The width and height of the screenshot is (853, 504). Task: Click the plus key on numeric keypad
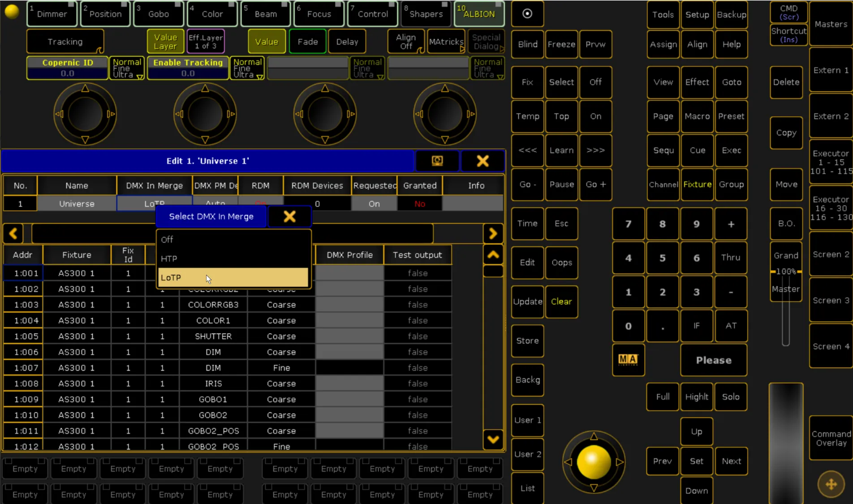tap(731, 224)
